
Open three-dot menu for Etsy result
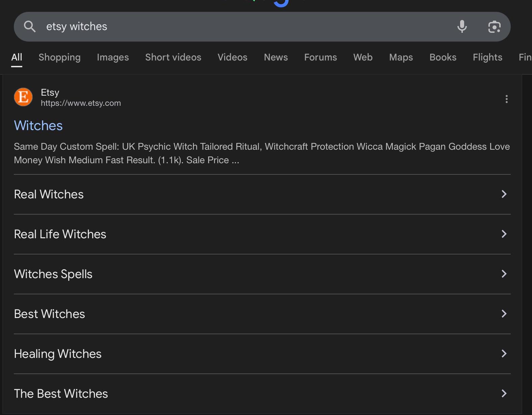pos(506,99)
